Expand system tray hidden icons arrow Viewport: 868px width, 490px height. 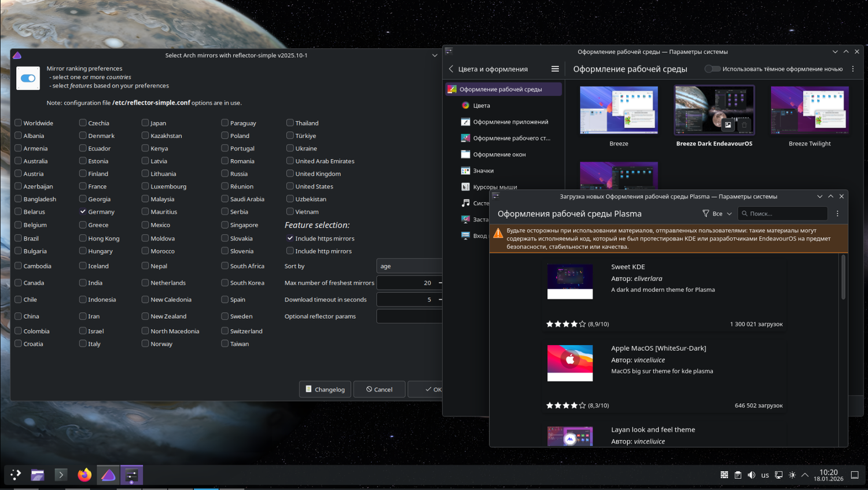(x=805, y=475)
